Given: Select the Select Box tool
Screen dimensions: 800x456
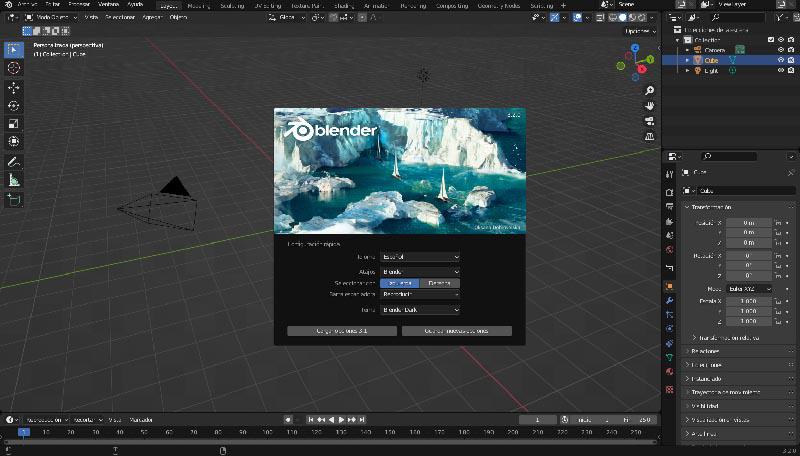Looking at the screenshot, I should pos(14,49).
